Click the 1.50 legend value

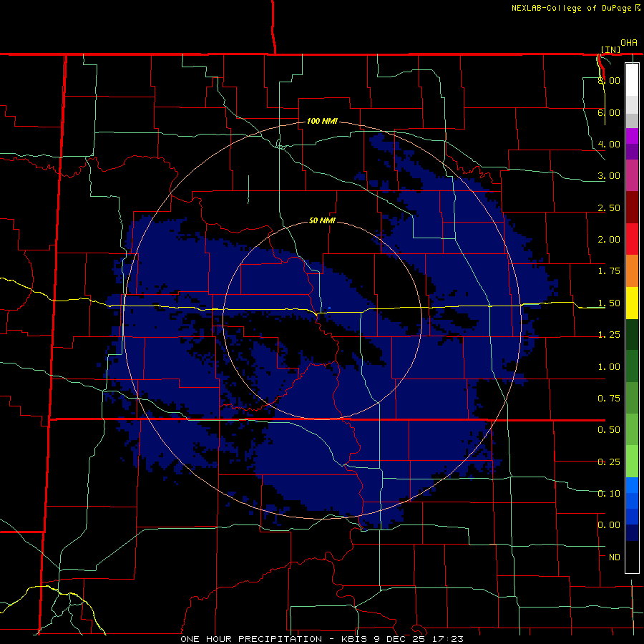point(609,303)
